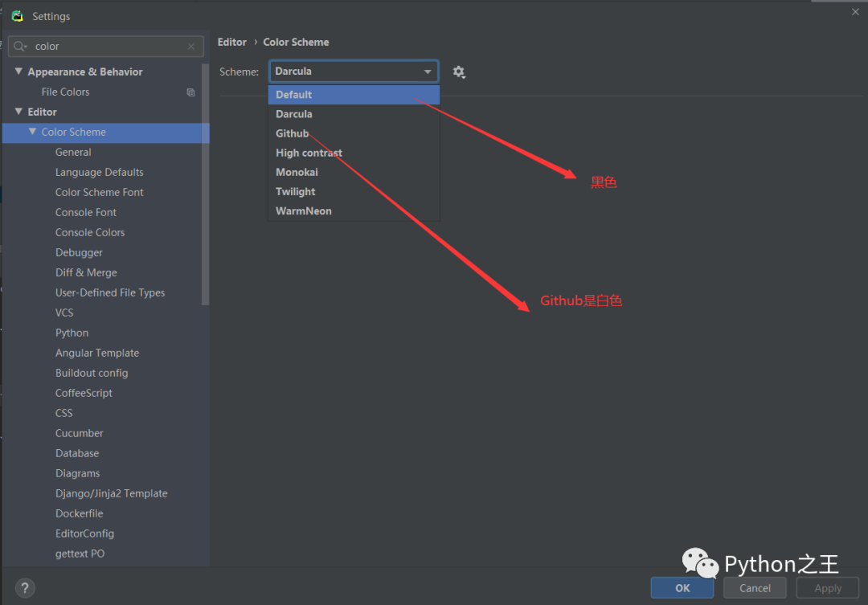Click the Color Scheme breadcrumb text
The width and height of the screenshot is (868, 605).
[x=296, y=42]
